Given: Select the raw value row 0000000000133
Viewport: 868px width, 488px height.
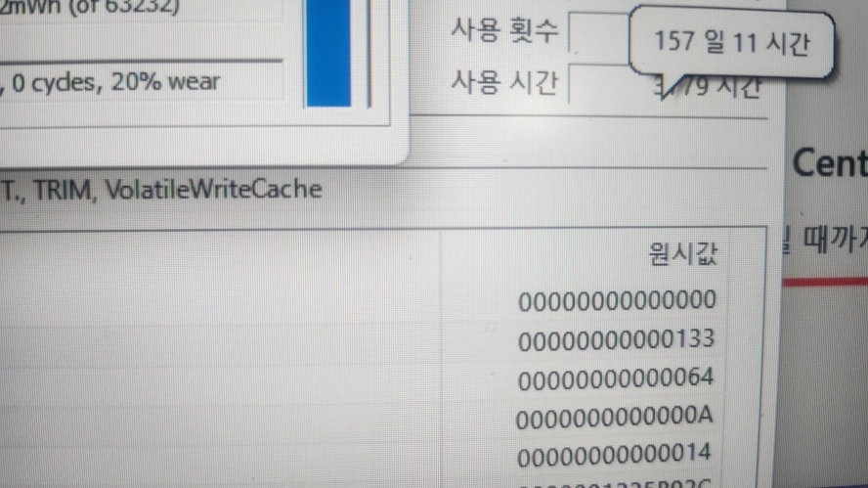Looking at the screenshot, I should click(x=616, y=339).
